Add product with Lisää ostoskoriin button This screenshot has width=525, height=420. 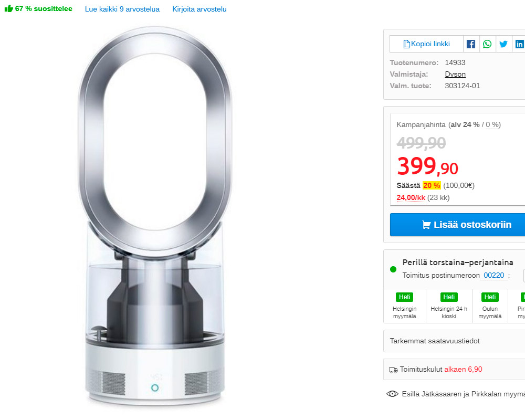point(457,225)
